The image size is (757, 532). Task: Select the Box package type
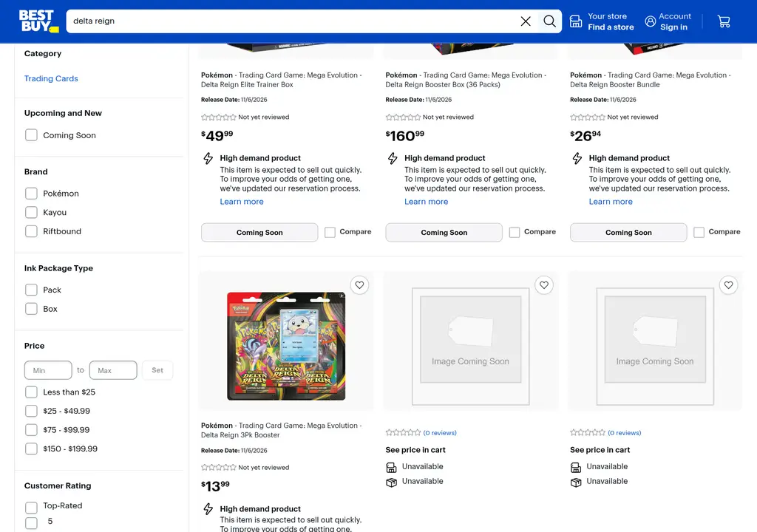point(31,309)
